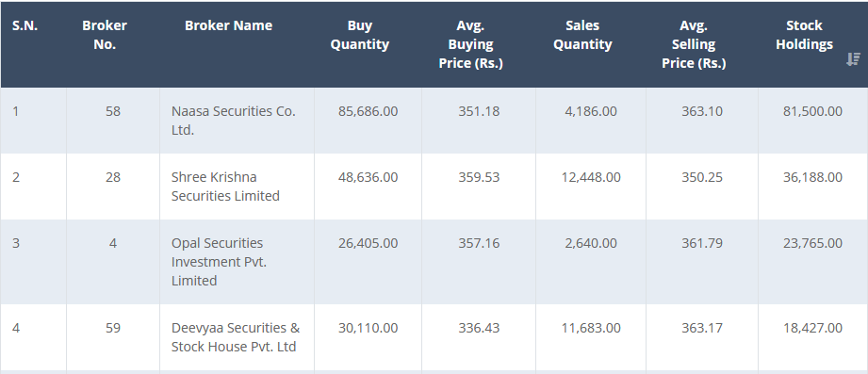Open Naasa Securities Co. Ltd. entry
868x374 pixels.
click(x=234, y=121)
